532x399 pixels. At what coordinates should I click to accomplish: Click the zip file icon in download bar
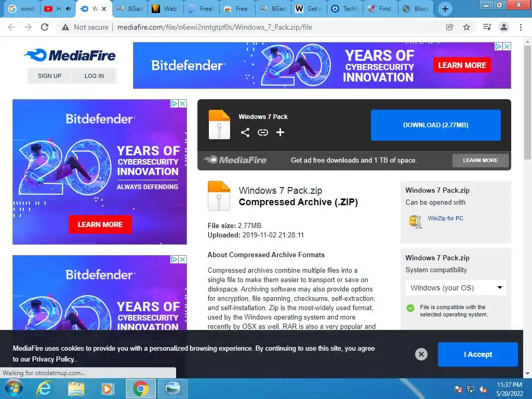point(219,125)
